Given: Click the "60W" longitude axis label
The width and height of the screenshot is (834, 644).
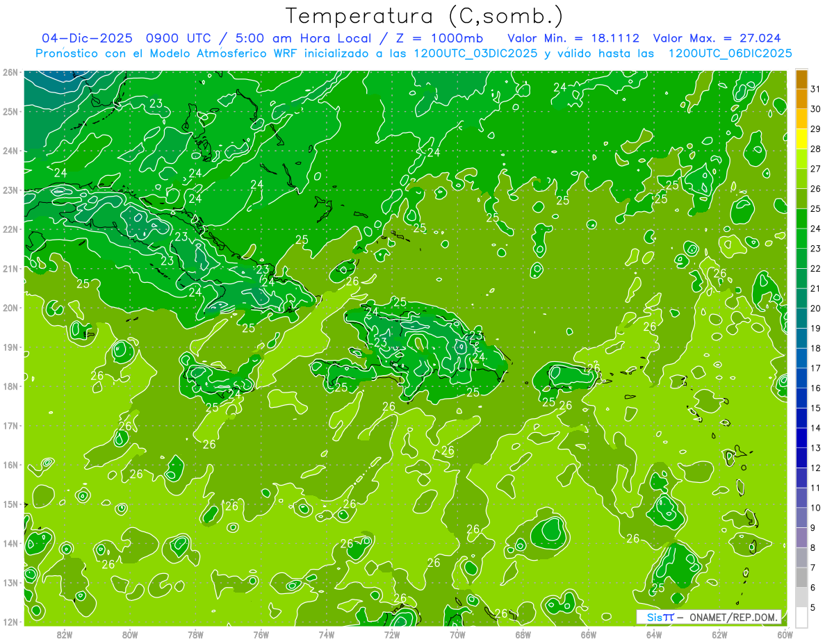Looking at the screenshot, I should [x=785, y=634].
